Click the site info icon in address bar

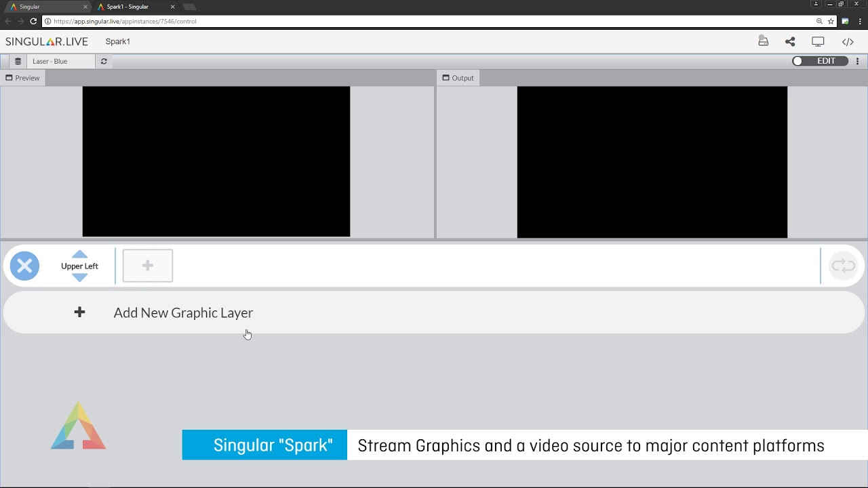[x=48, y=21]
